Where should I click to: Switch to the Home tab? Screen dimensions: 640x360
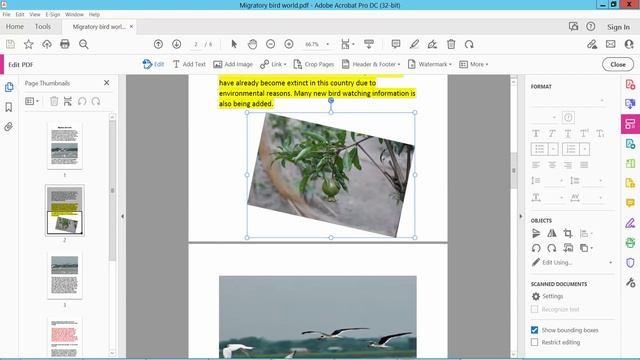click(x=15, y=27)
